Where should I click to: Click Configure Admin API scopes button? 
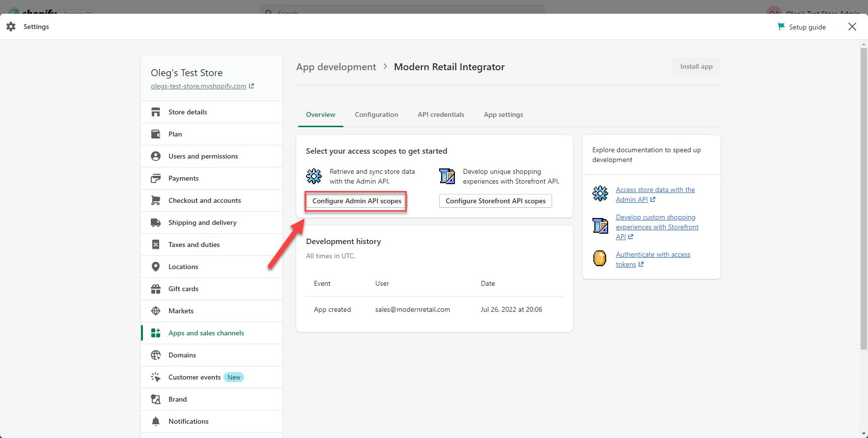(357, 201)
